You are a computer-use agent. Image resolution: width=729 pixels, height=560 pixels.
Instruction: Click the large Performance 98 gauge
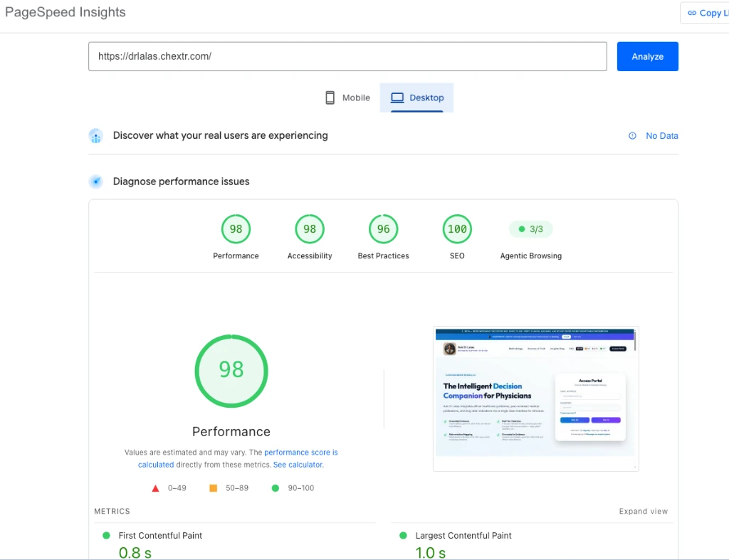coord(231,371)
